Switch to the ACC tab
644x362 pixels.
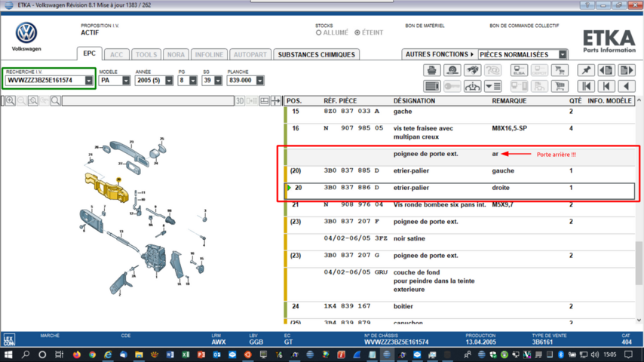[116, 54]
